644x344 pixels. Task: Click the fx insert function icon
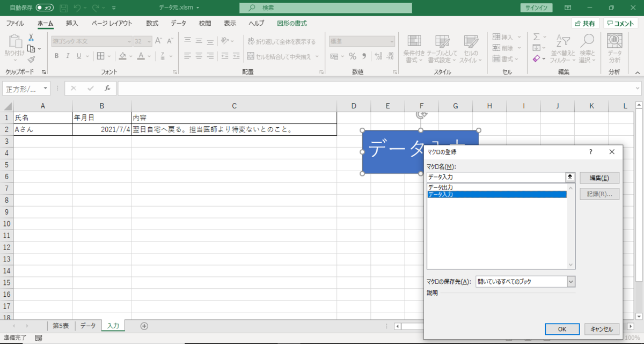click(x=107, y=88)
